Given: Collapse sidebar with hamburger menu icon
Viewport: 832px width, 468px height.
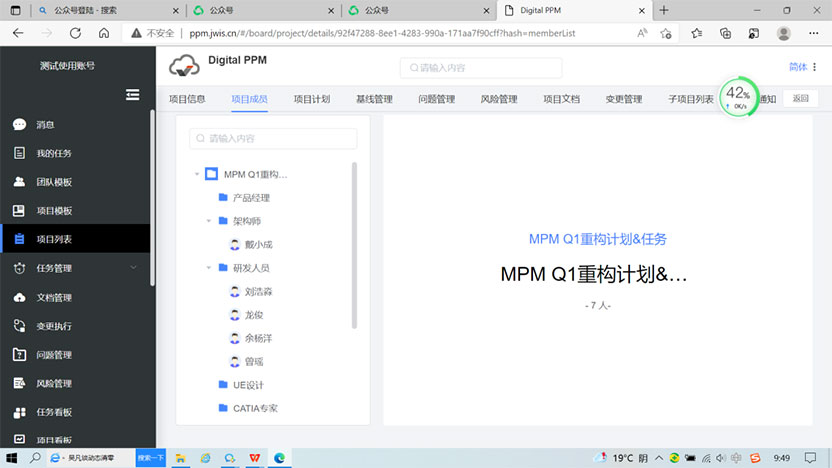Looking at the screenshot, I should [133, 94].
